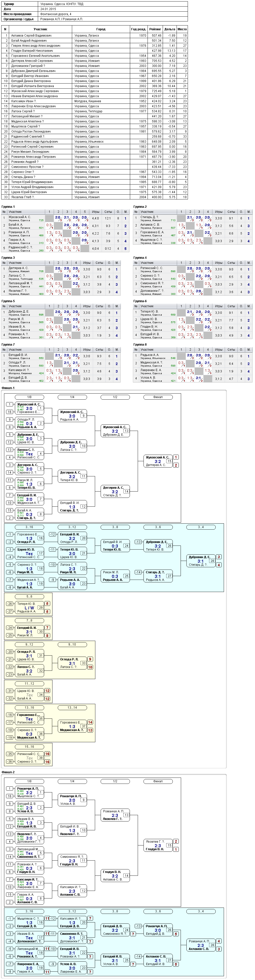
Task: Select participant row 'Ивахив Валерия Александровна'
Action: [x=95, y=96]
